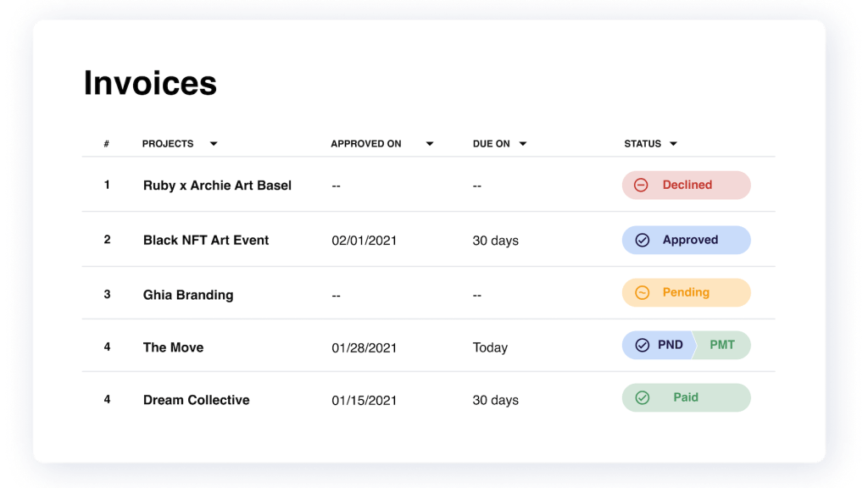Click the PMT segment of The Move status
Image resolution: width=868 pixels, height=488 pixels.
click(x=722, y=345)
